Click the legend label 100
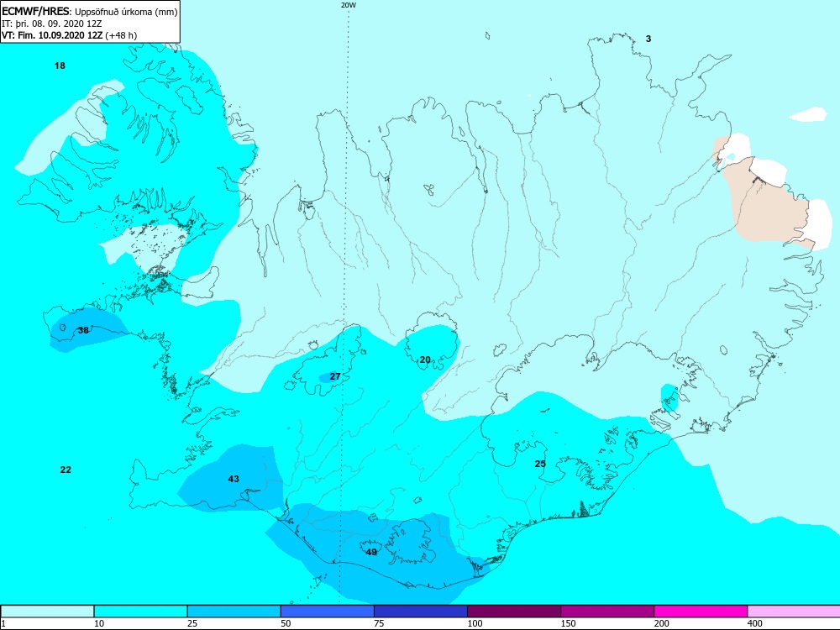 point(475,623)
